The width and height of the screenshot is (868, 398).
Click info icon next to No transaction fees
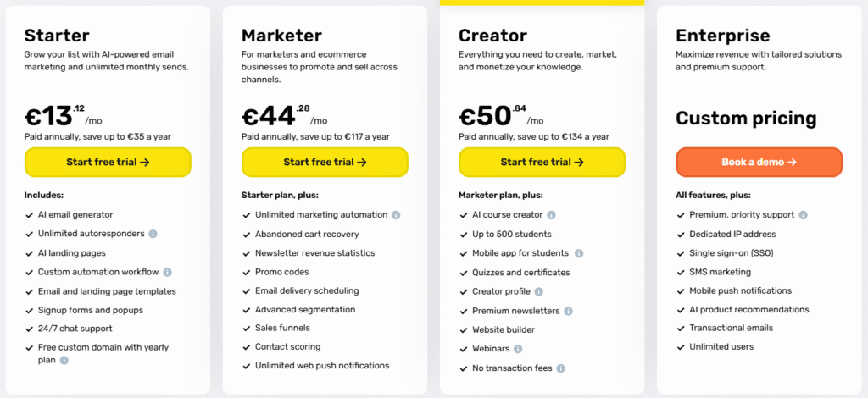coord(560,368)
